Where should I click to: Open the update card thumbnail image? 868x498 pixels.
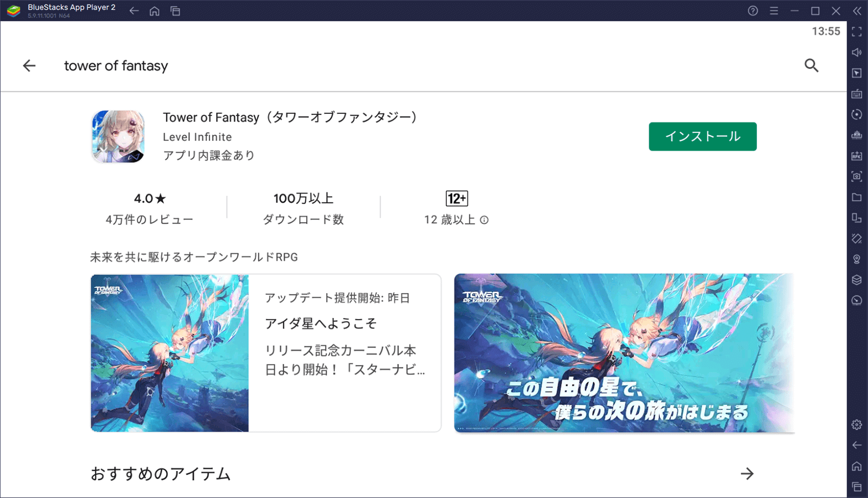[x=170, y=353]
